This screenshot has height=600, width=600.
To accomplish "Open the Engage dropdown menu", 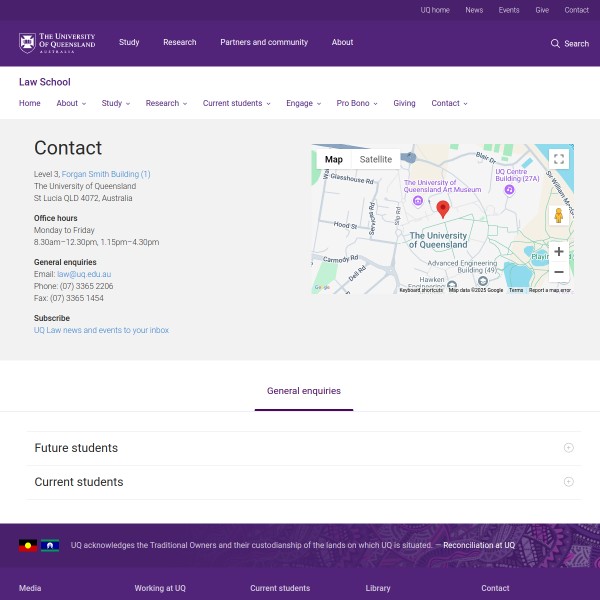I will pyautogui.click(x=303, y=103).
